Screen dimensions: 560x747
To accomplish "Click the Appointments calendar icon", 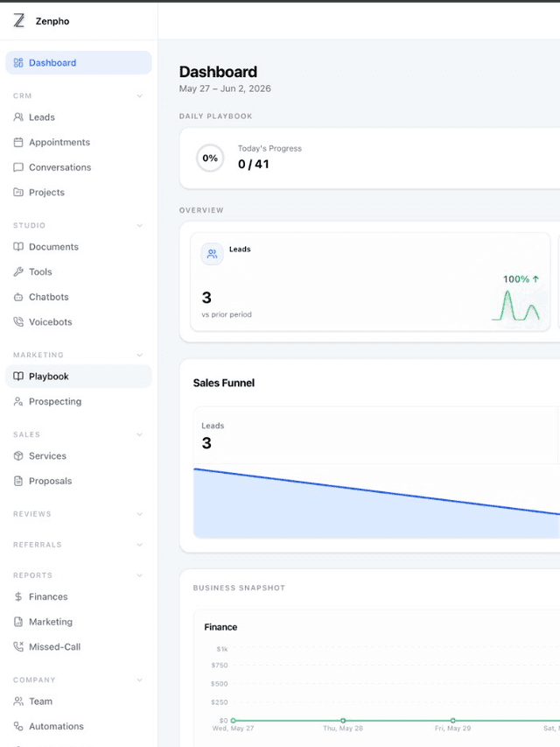I will point(18,143).
